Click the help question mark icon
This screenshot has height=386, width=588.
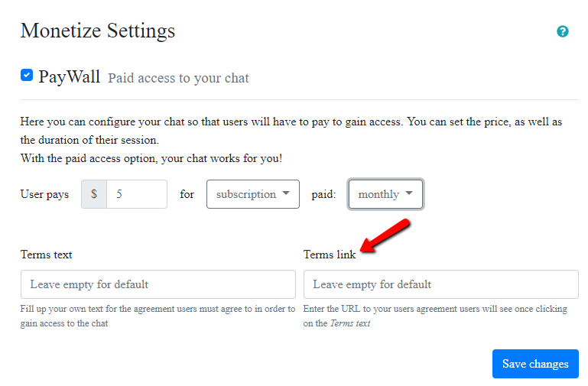pos(563,31)
